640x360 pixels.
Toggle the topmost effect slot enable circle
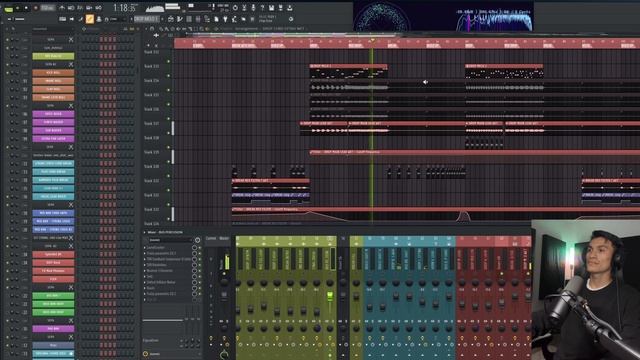coord(194,247)
